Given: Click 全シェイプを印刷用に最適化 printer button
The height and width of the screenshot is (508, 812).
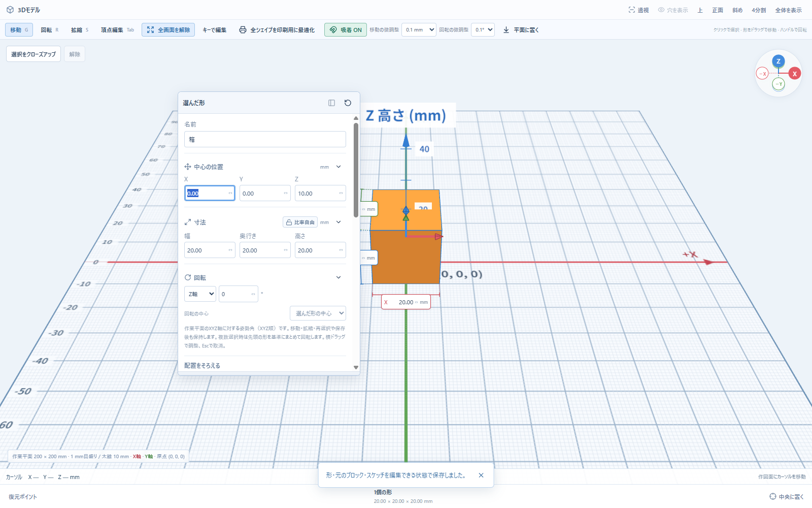Looking at the screenshot, I should coord(277,30).
